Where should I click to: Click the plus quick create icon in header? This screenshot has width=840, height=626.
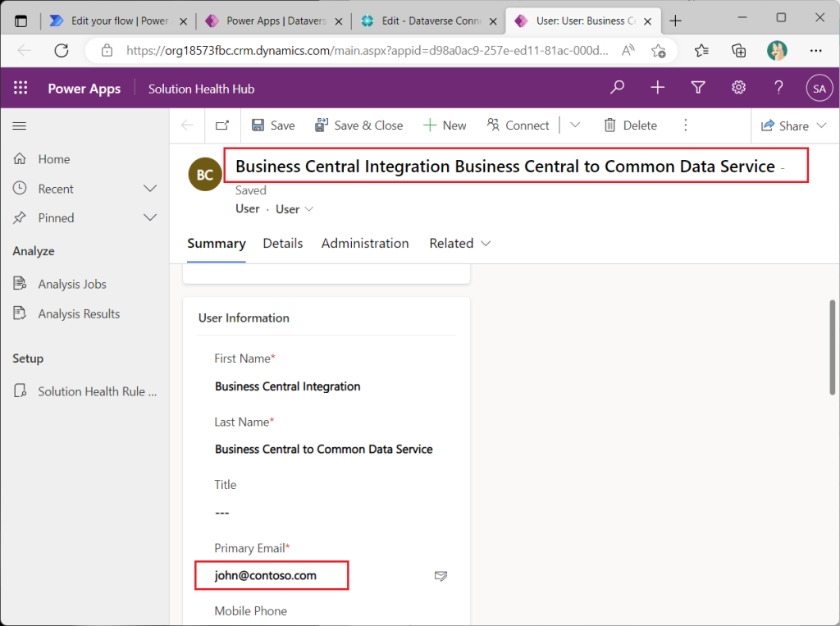(x=657, y=87)
